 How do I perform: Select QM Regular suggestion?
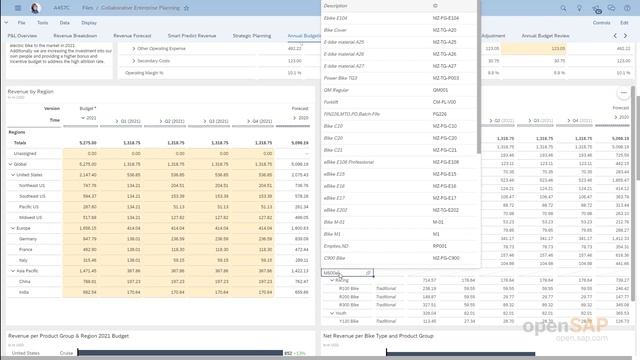(x=399, y=90)
